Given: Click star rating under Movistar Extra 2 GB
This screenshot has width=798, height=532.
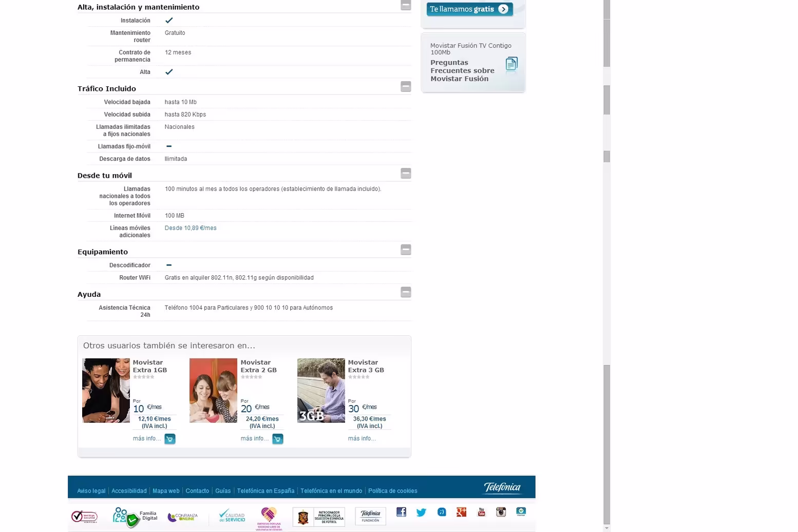Looking at the screenshot, I should click(252, 377).
